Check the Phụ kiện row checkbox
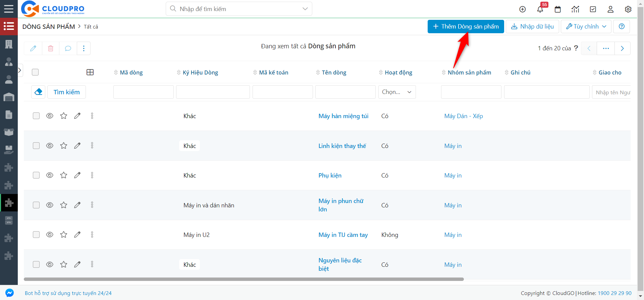Screen dimensions: 644x300 click(x=36, y=175)
